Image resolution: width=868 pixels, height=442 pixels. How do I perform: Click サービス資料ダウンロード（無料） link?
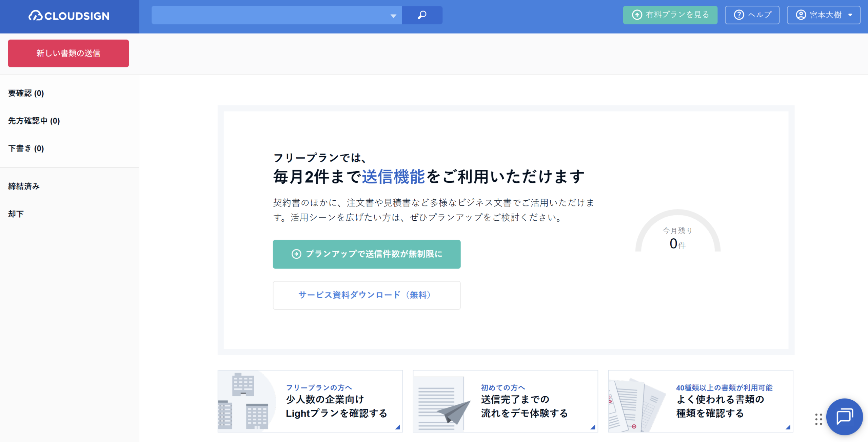coord(367,295)
